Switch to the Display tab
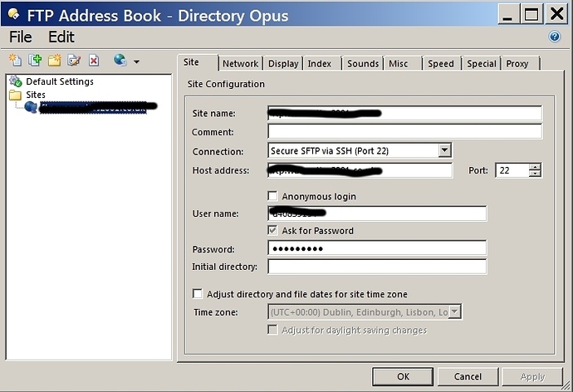The width and height of the screenshot is (573, 392). pyautogui.click(x=283, y=64)
